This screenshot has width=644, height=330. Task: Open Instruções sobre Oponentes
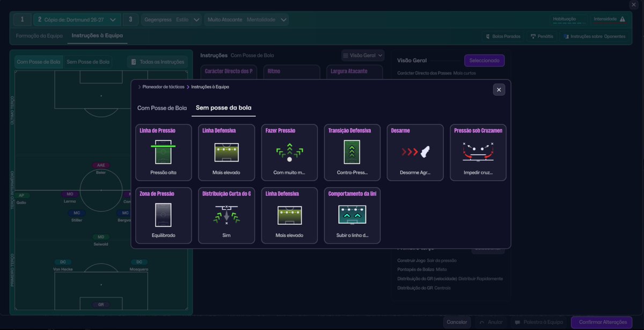click(x=594, y=36)
